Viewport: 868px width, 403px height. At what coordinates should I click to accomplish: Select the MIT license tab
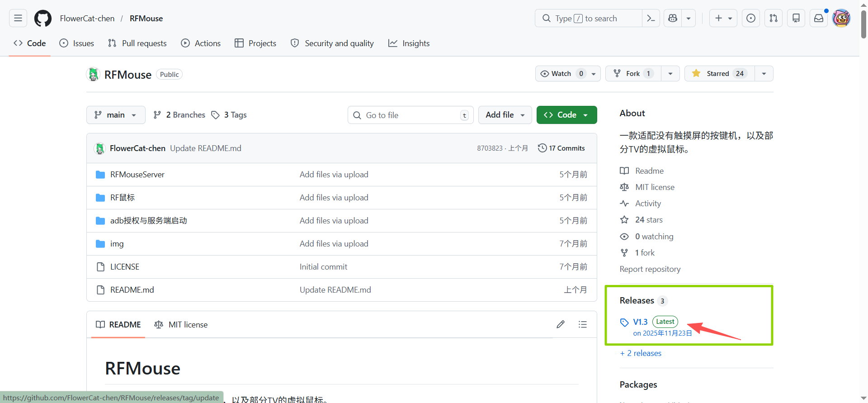tap(181, 325)
